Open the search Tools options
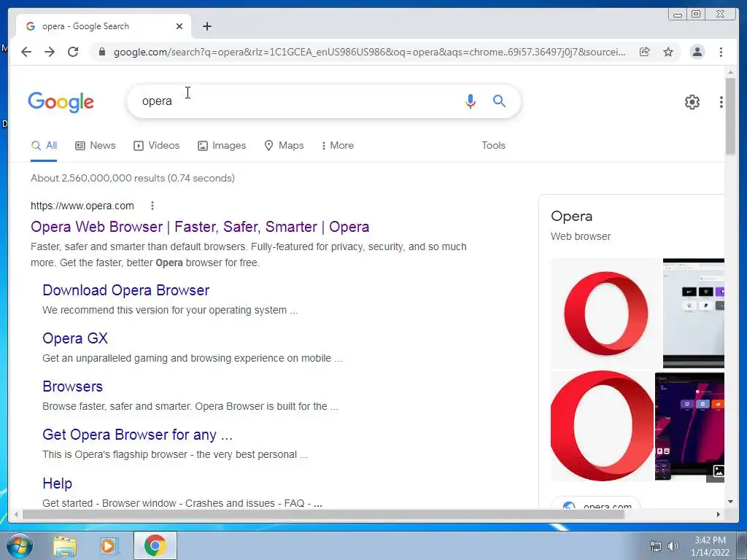747x560 pixels. tap(494, 146)
